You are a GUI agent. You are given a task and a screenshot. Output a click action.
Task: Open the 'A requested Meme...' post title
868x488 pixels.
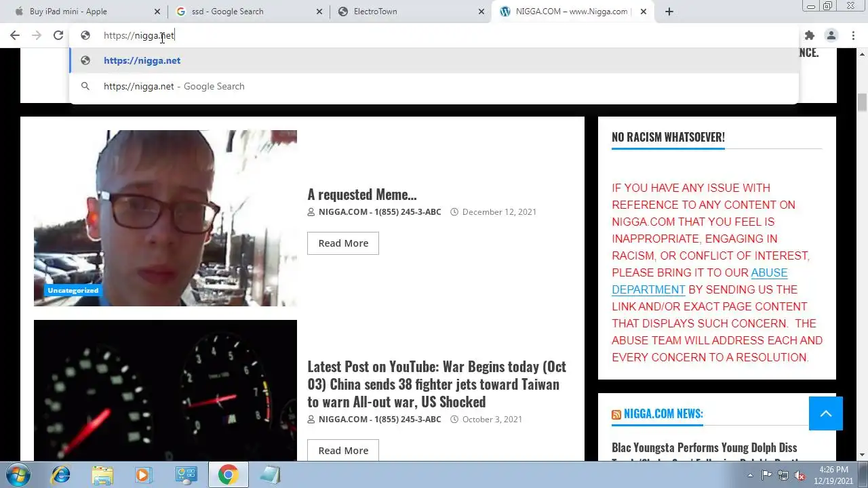[x=362, y=195]
